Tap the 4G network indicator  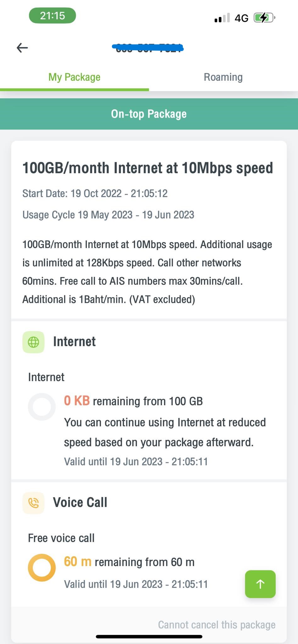pyautogui.click(x=241, y=18)
